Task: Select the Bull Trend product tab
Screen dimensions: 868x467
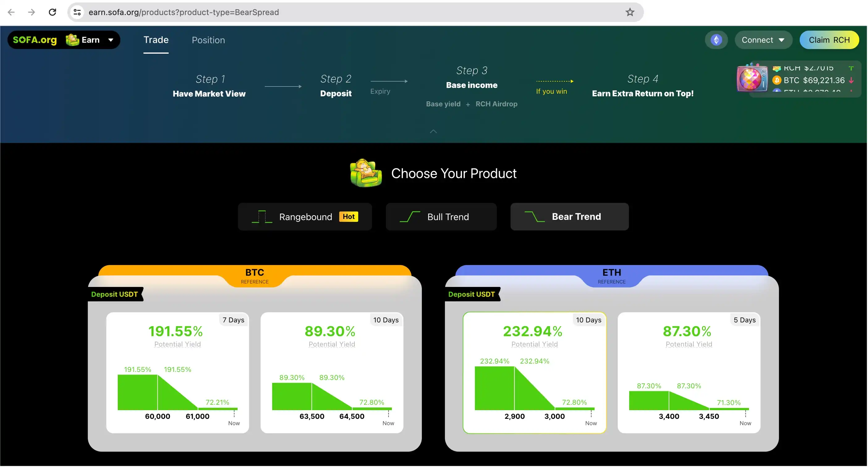Action: coord(441,217)
